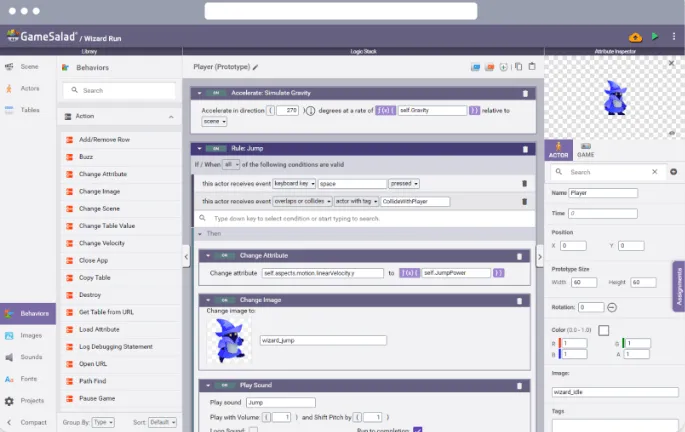The width and height of the screenshot is (685, 432).
Task: Toggle ON switch of Accelerate: Simulate Gravity
Action: tap(216, 93)
